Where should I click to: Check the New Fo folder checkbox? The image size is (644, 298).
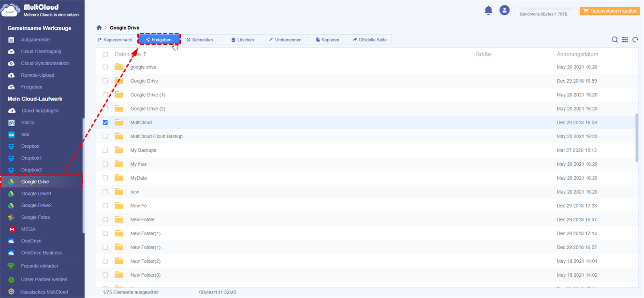(x=105, y=206)
